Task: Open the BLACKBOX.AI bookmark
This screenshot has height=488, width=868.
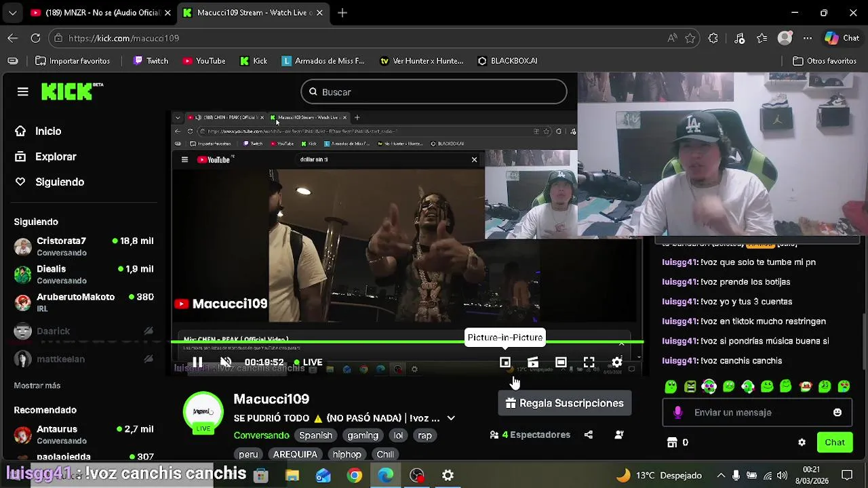Action: pyautogui.click(x=507, y=61)
